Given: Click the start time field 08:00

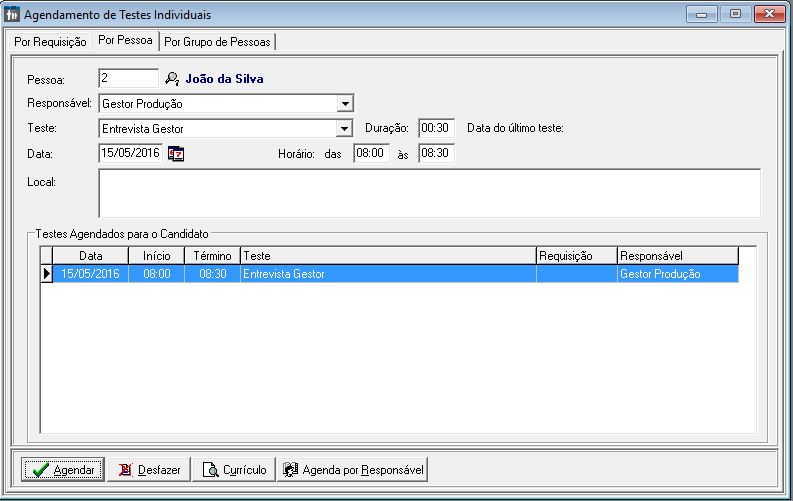Looking at the screenshot, I should [370, 153].
